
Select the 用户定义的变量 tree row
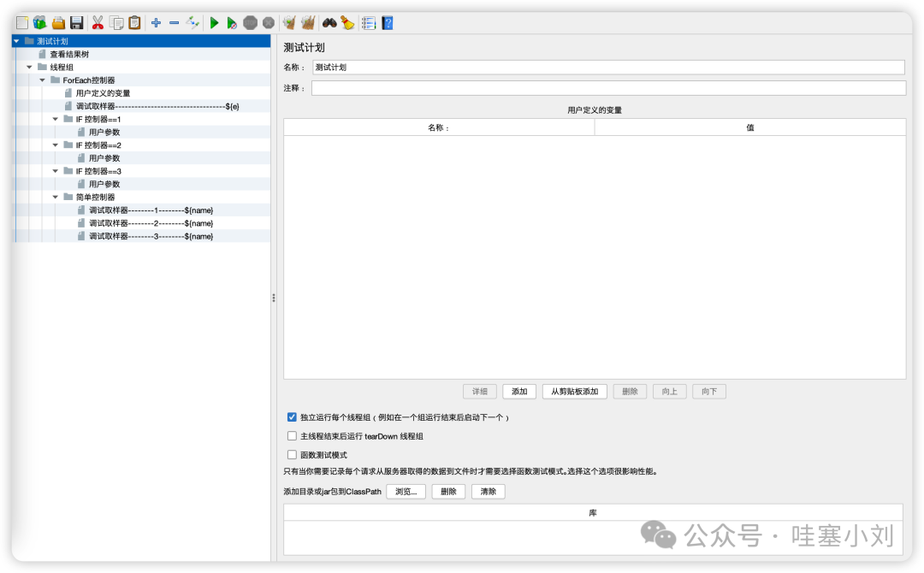(x=141, y=93)
